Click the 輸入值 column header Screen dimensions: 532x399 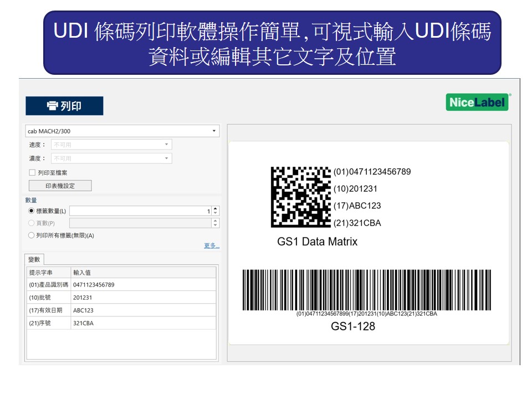tap(144, 273)
